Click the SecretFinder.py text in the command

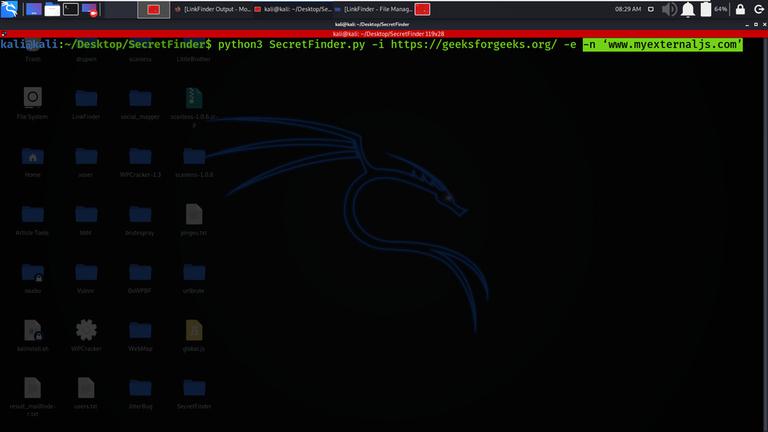pos(317,45)
